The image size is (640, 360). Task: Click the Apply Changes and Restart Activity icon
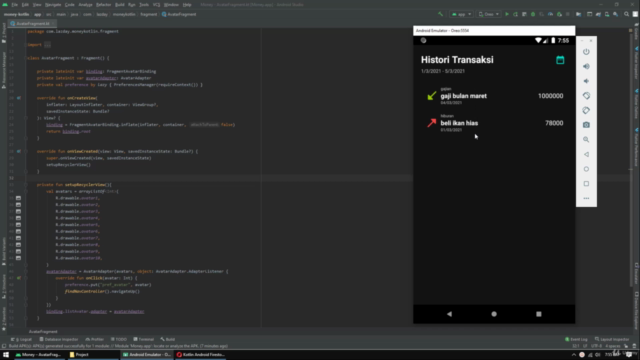point(516,14)
